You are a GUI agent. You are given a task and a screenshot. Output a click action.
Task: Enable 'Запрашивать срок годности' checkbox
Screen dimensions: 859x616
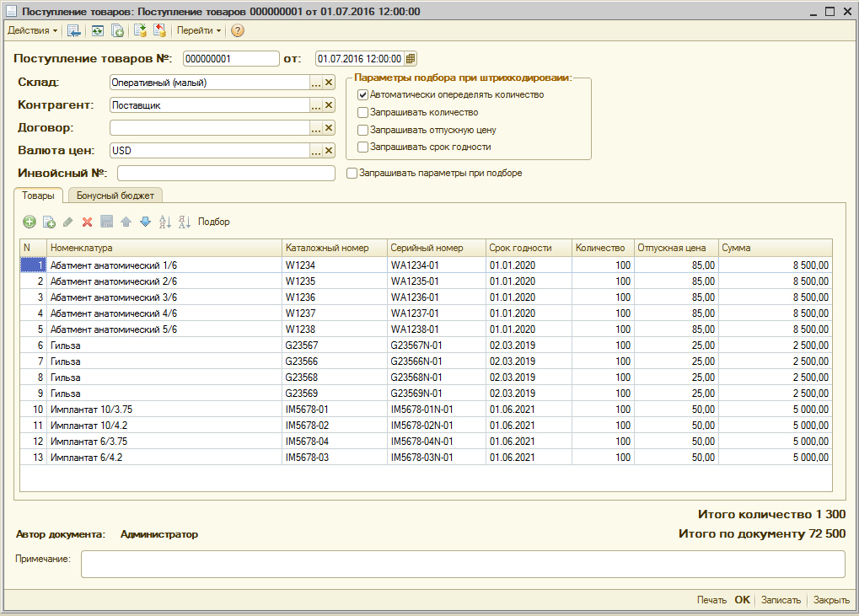pos(363,147)
